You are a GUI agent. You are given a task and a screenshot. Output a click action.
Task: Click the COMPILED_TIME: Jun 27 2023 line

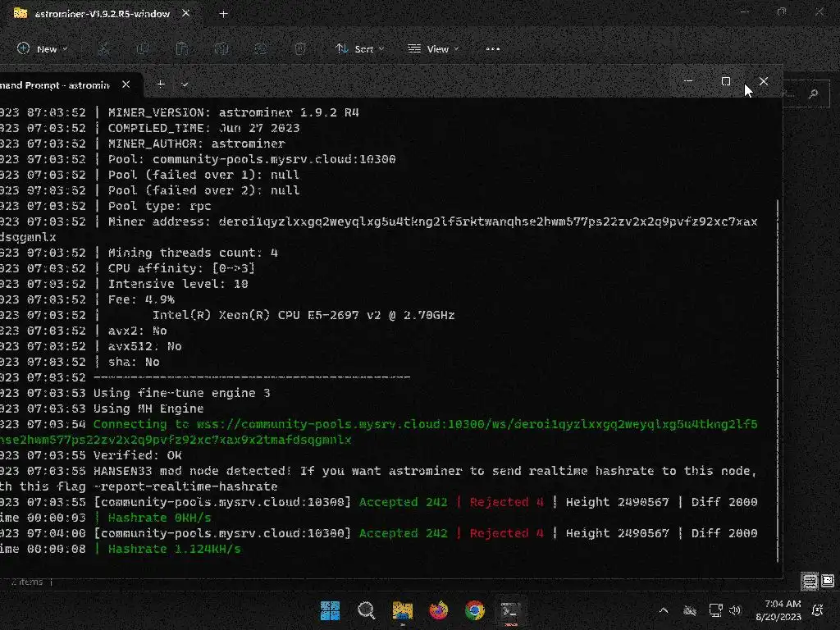click(203, 128)
